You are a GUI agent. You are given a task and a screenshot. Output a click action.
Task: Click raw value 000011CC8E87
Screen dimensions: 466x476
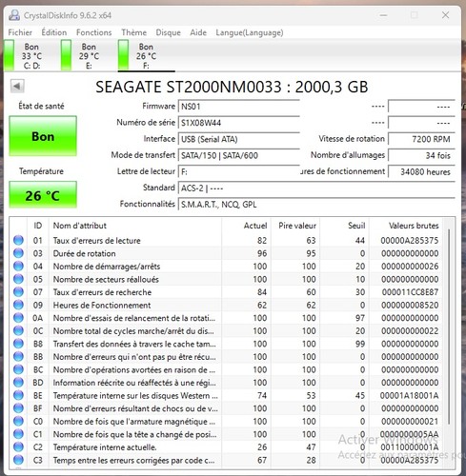coord(410,292)
